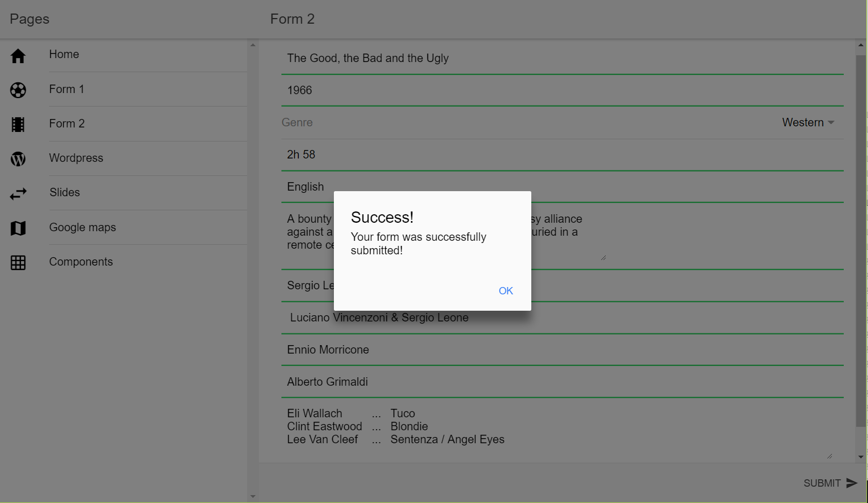
Task: Click the Wordpress logo icon
Action: tap(18, 159)
